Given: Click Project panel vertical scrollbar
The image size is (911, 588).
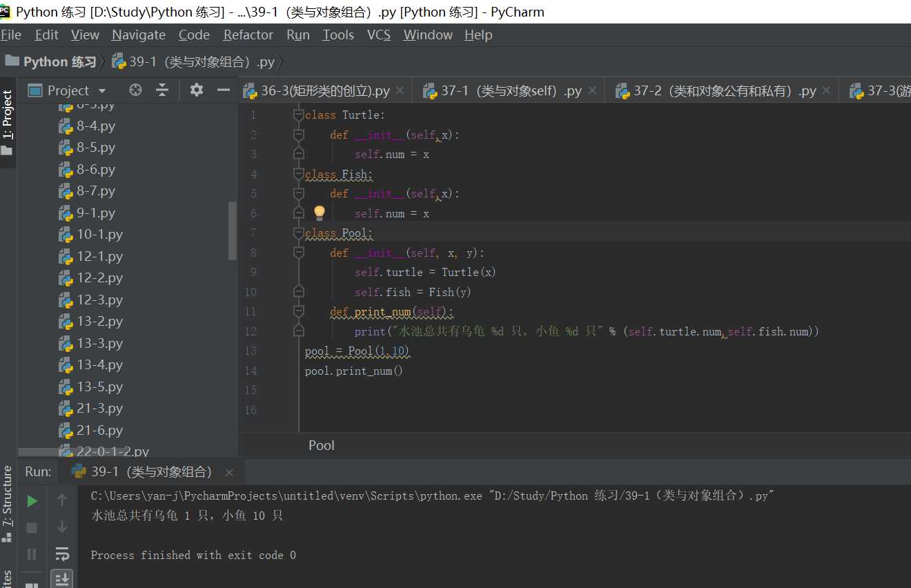Looking at the screenshot, I should (232, 231).
